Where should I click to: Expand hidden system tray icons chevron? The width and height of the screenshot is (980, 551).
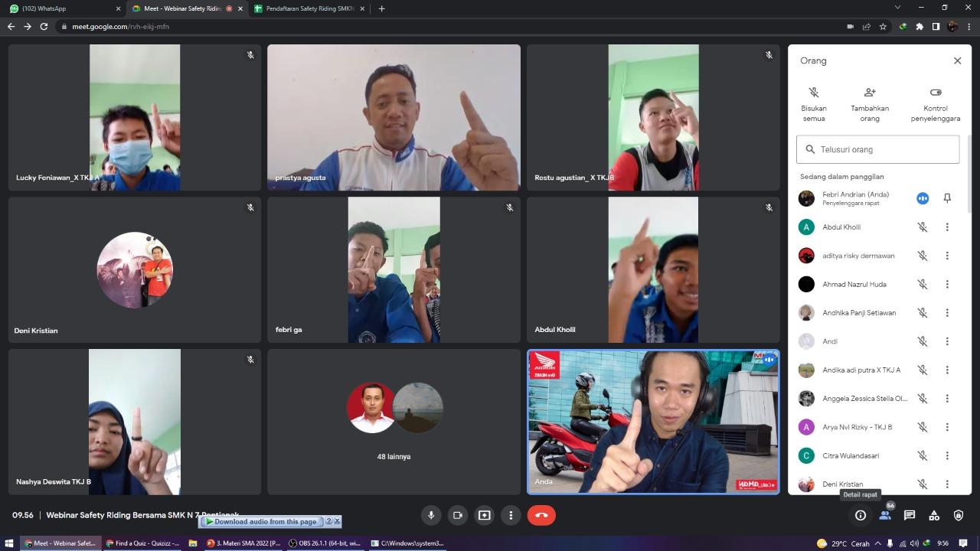(x=877, y=543)
